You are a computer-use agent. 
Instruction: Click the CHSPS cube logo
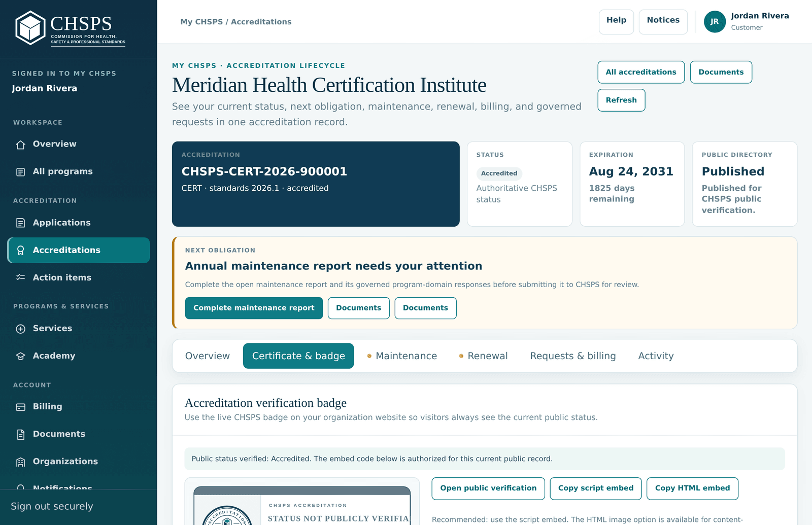click(x=30, y=28)
